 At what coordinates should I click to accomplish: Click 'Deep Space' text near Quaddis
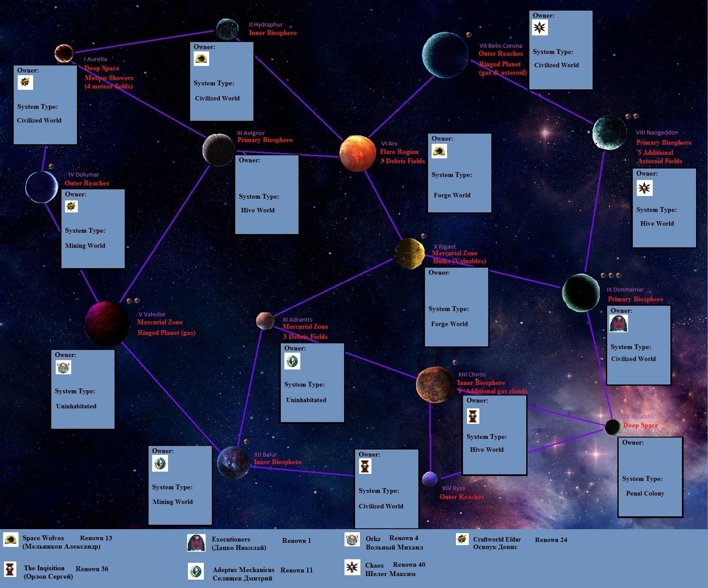(x=640, y=425)
